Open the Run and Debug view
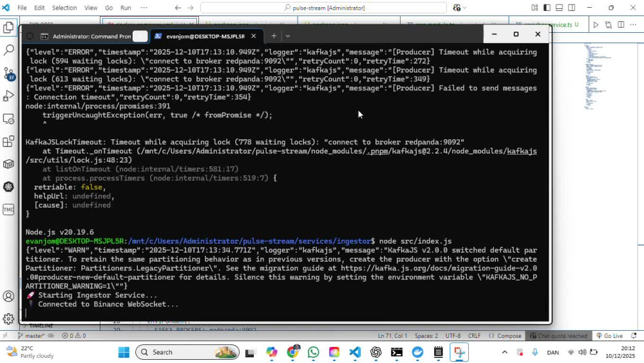Screen dimensions: 644x363 pos(8,96)
